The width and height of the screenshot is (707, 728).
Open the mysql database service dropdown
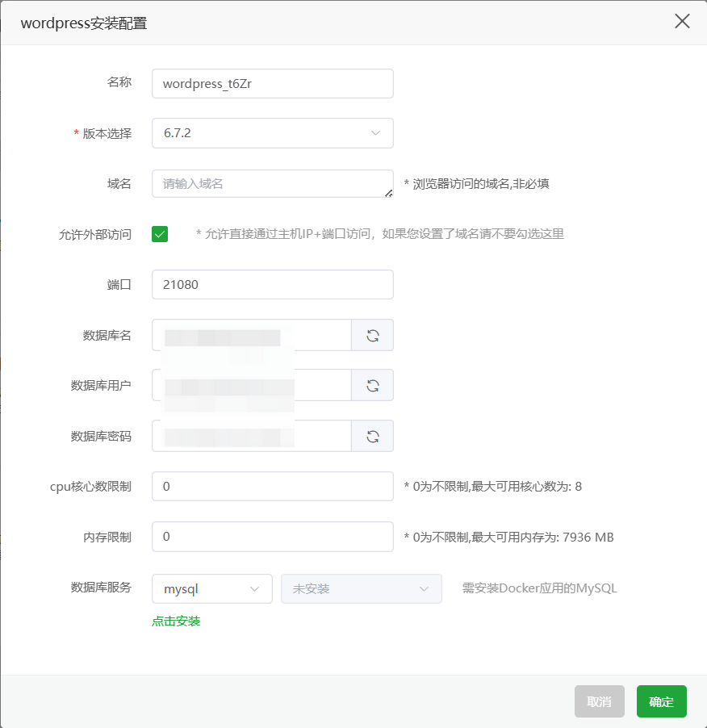[211, 588]
